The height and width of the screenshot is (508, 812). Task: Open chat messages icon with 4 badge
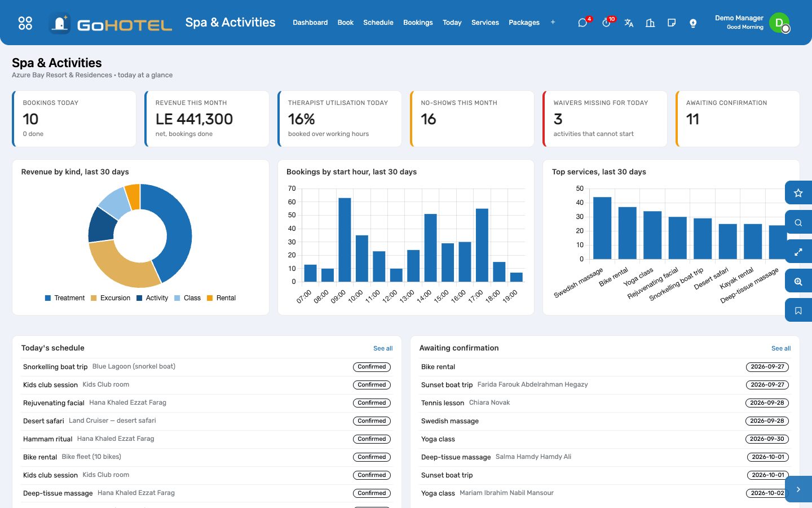point(583,23)
